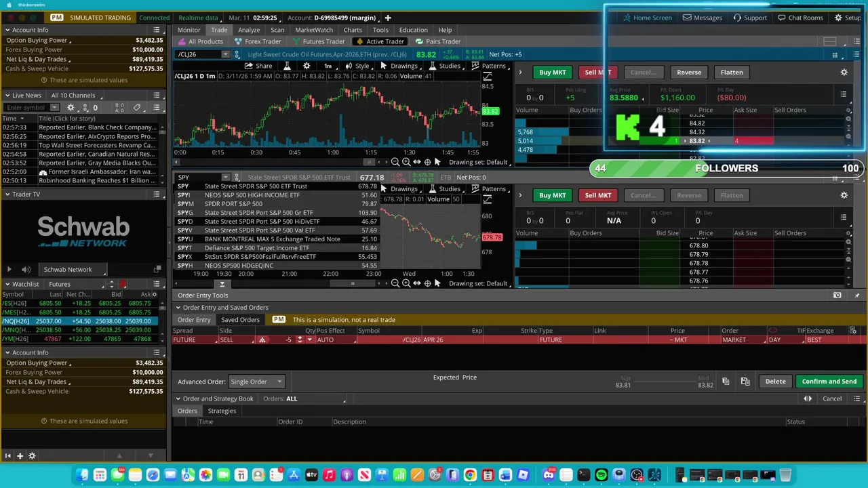Toggle Order column link icon in order table
This screenshot has height=488, width=868.
pos(772,331)
